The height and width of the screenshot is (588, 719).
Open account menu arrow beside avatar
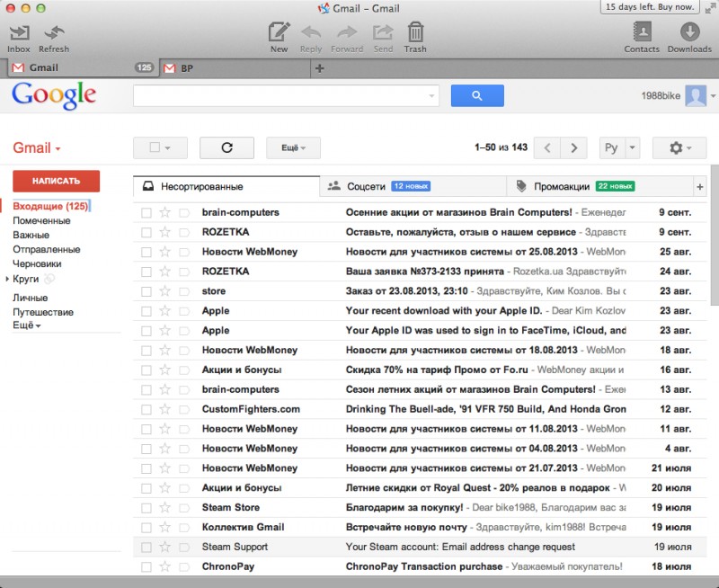pyautogui.click(x=713, y=96)
